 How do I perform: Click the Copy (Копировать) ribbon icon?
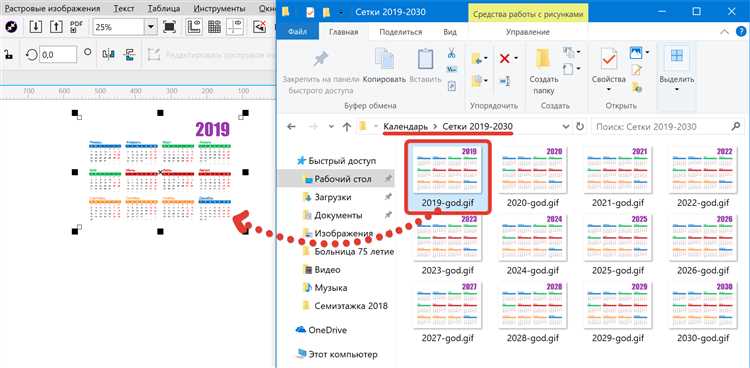tap(384, 59)
